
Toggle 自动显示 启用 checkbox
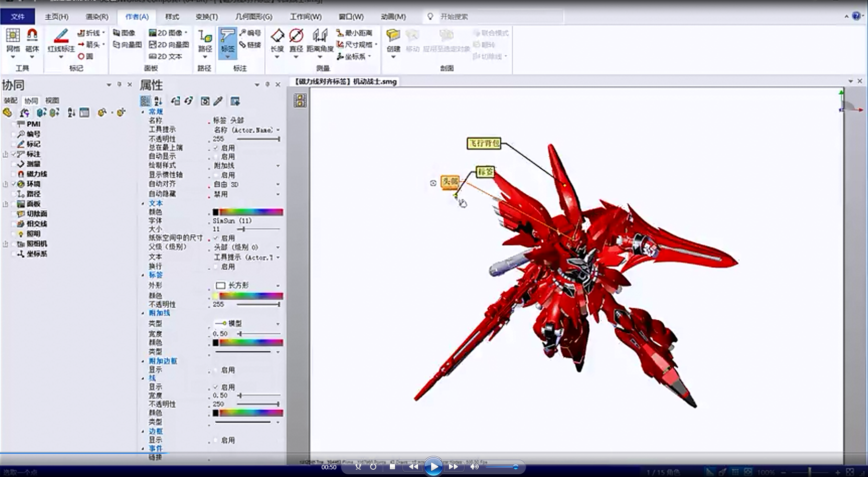tap(216, 157)
